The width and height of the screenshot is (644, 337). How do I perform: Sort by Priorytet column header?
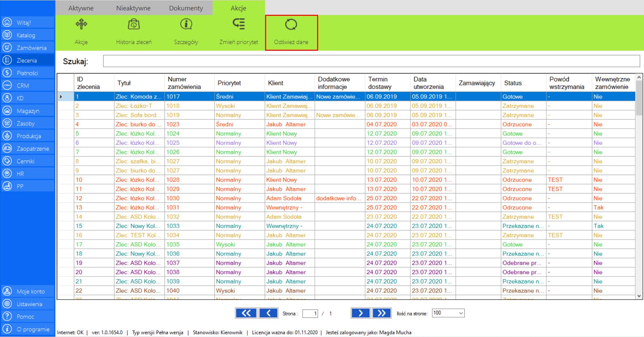pos(240,83)
